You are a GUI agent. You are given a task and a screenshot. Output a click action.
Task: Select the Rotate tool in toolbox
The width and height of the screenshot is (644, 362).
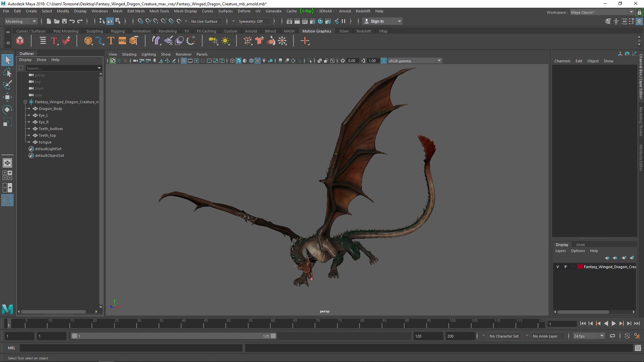point(7,110)
